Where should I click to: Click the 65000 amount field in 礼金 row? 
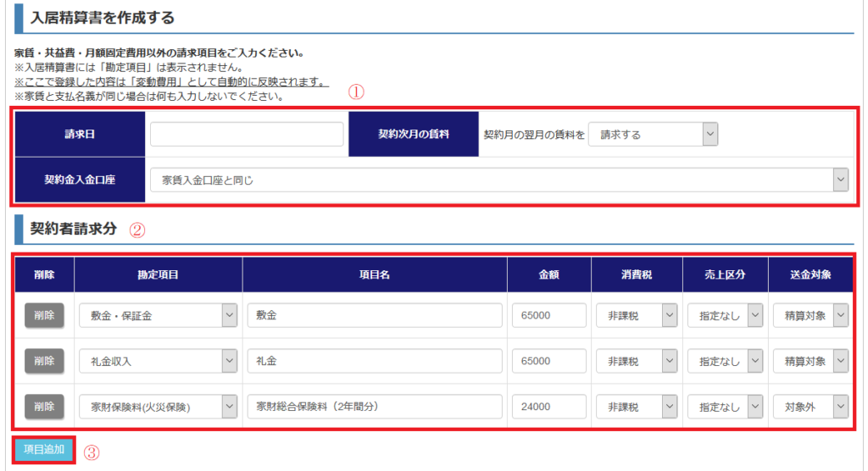tap(548, 361)
